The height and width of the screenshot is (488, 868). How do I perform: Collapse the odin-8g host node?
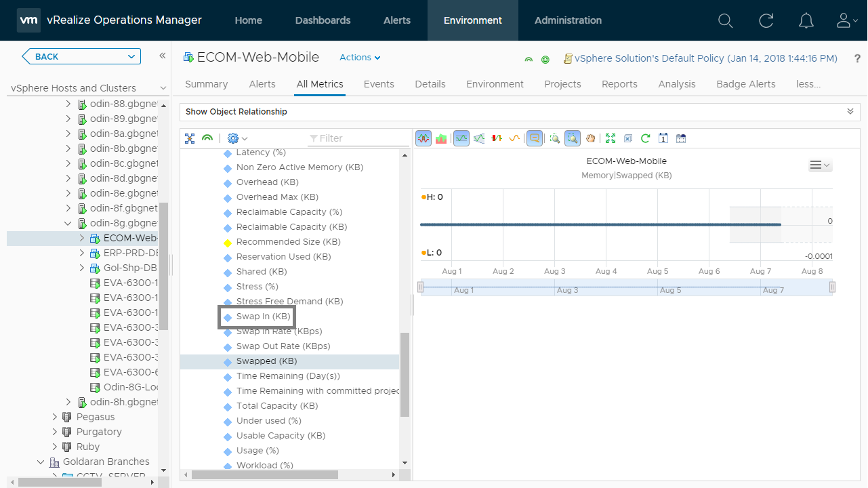click(68, 223)
